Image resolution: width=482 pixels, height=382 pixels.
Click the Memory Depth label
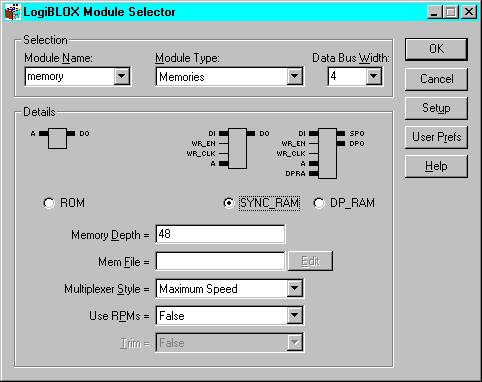pos(110,235)
